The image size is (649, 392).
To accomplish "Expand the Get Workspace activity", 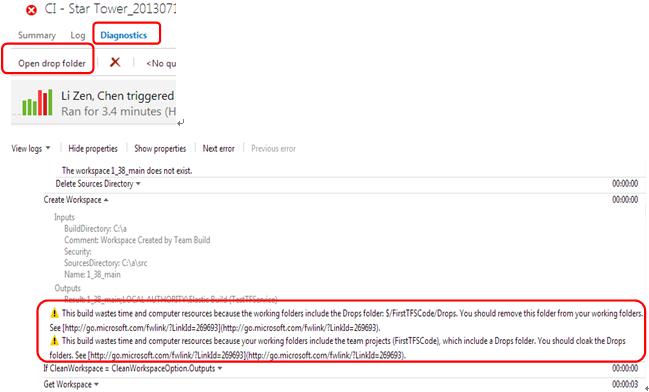I will (x=71, y=384).
